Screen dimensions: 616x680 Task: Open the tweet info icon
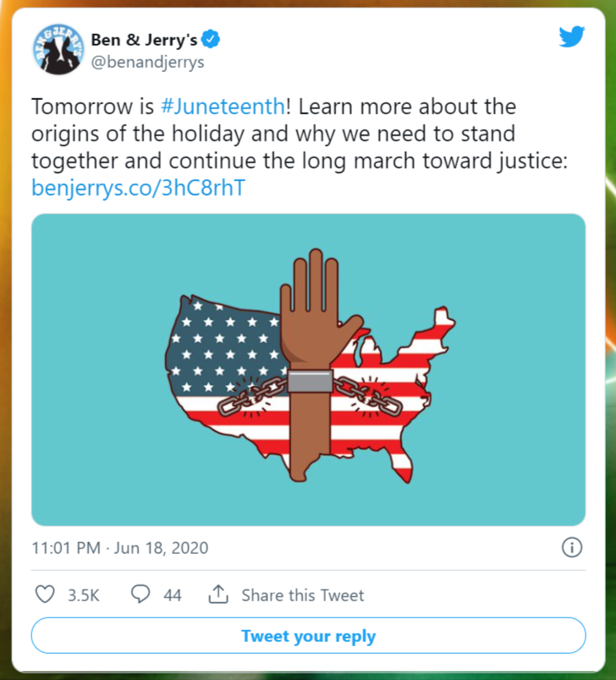coord(573,548)
